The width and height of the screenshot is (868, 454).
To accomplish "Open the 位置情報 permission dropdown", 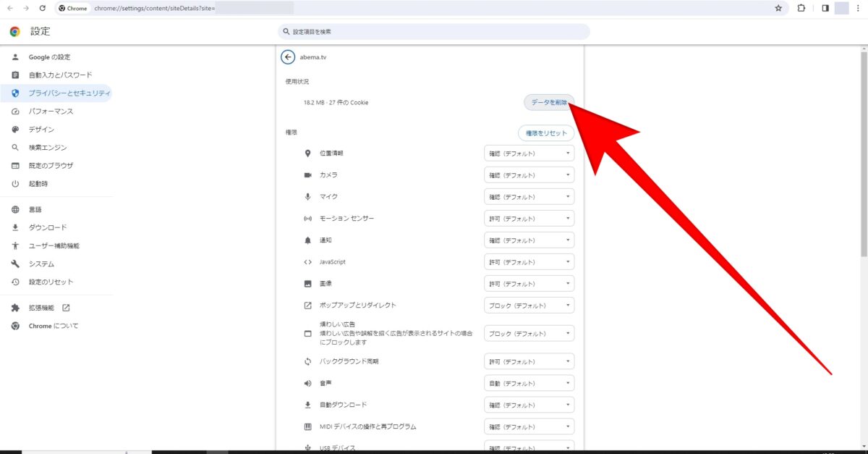I will point(528,153).
